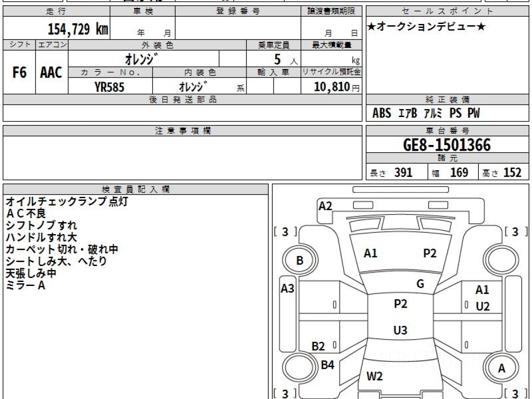Click the P2 mark on the hood

coord(430,253)
